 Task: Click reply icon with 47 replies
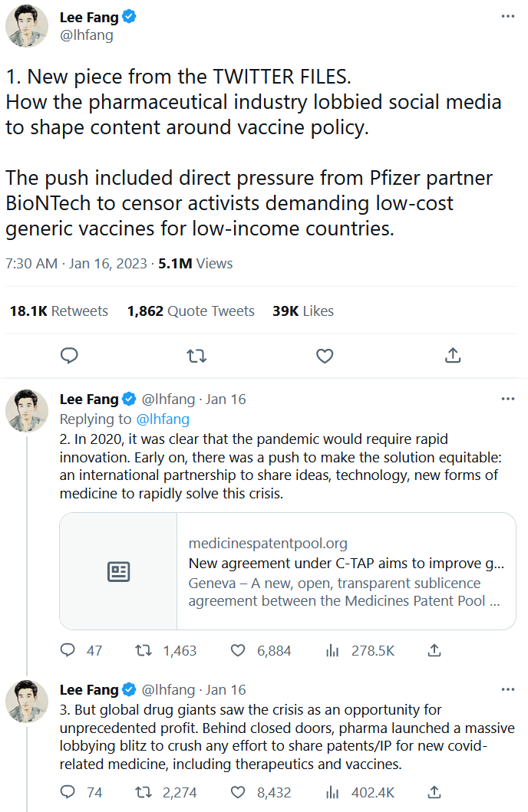[x=68, y=650]
